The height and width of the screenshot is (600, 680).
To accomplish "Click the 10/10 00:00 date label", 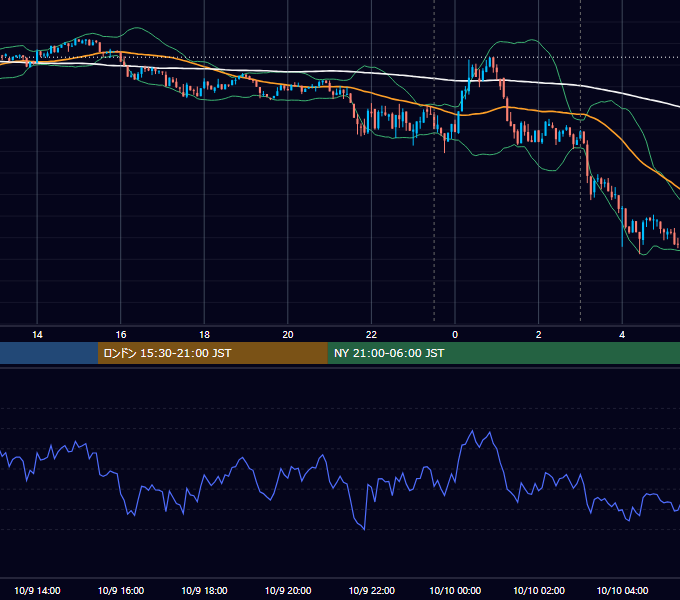I will [x=455, y=590].
